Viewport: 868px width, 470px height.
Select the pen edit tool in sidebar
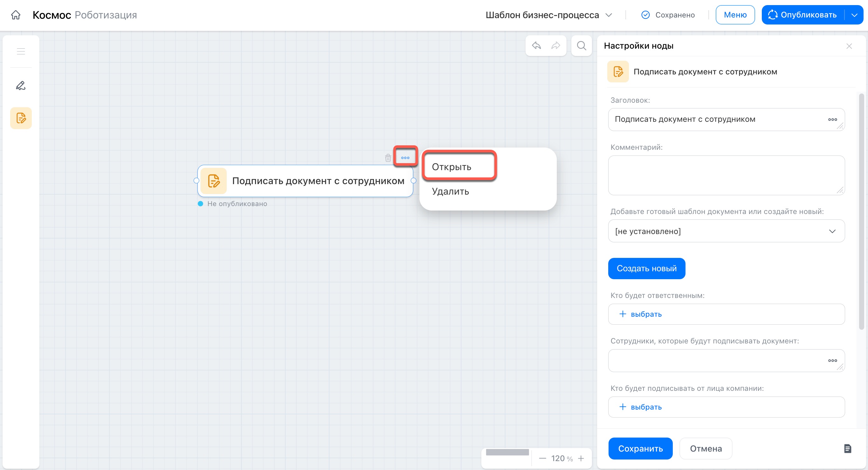(21, 86)
